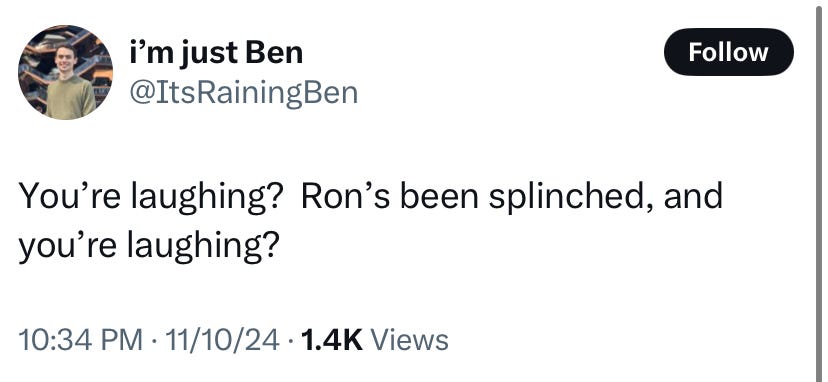The image size is (828, 382).
Task: Click the tweet's first line of text
Action: (x=371, y=197)
